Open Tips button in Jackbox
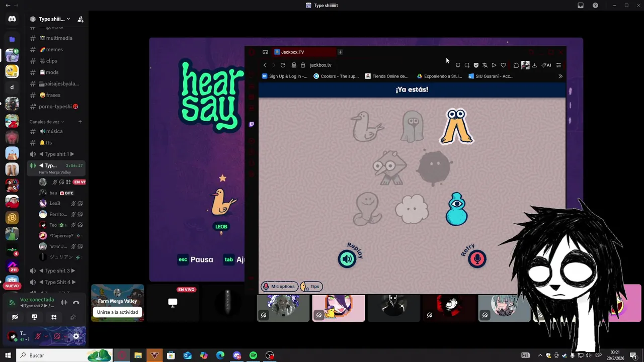The width and height of the screenshot is (644, 362). click(311, 287)
